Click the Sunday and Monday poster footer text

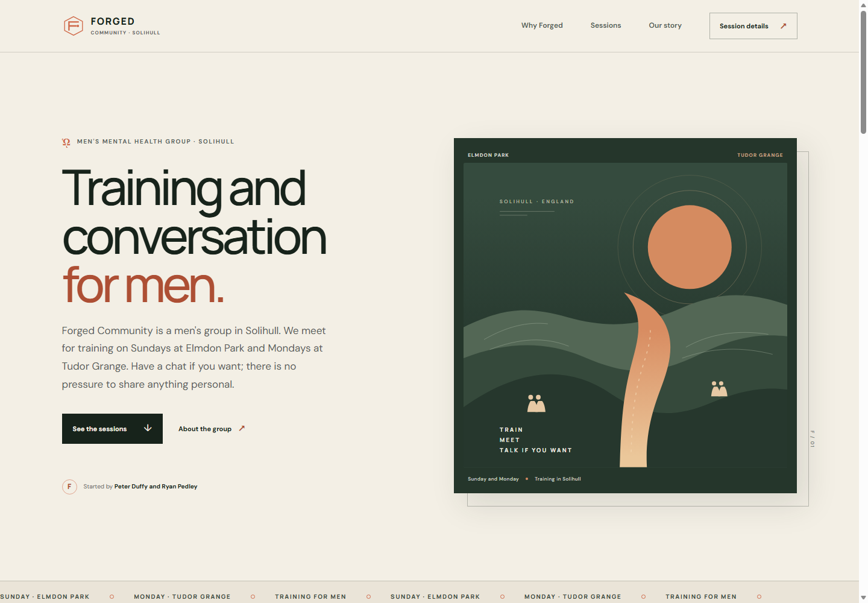pyautogui.click(x=493, y=479)
